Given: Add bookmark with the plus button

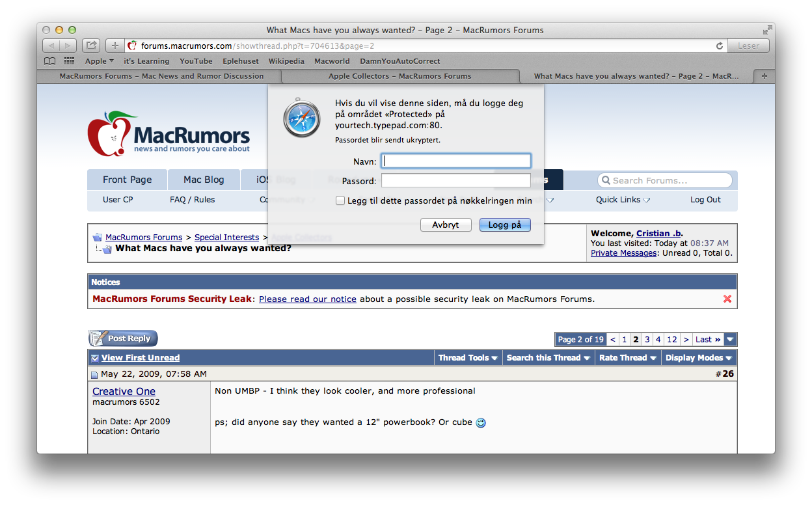Looking at the screenshot, I should (x=115, y=46).
